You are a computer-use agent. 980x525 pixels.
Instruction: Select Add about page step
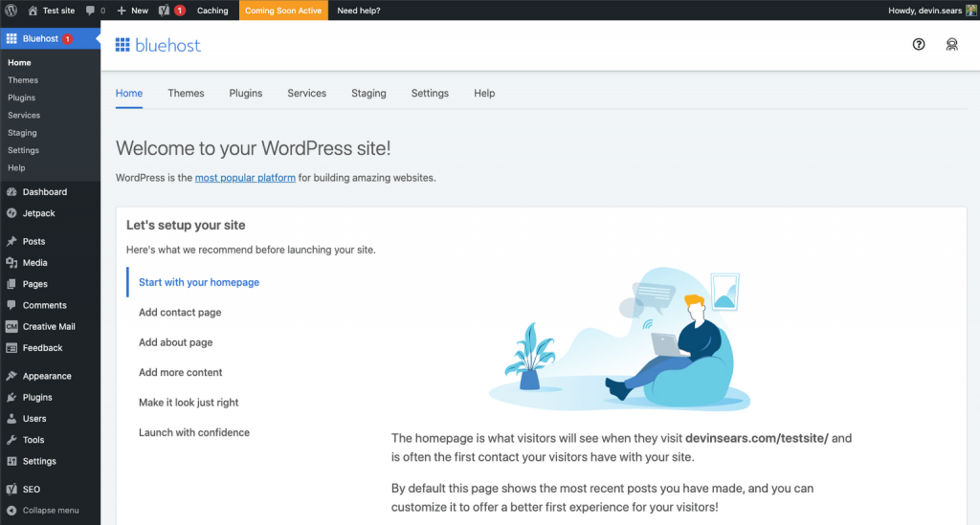[x=176, y=342]
